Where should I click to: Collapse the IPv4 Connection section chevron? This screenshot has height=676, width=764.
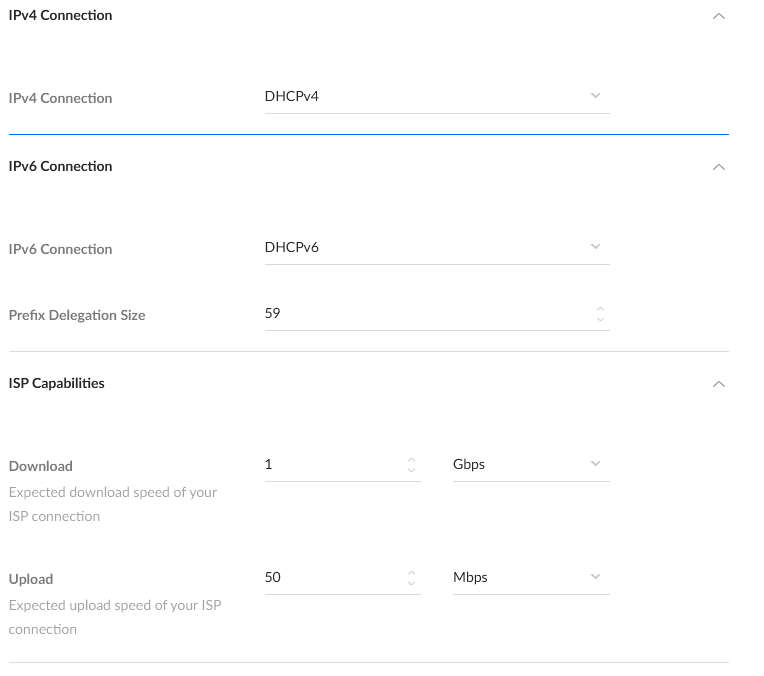[718, 16]
